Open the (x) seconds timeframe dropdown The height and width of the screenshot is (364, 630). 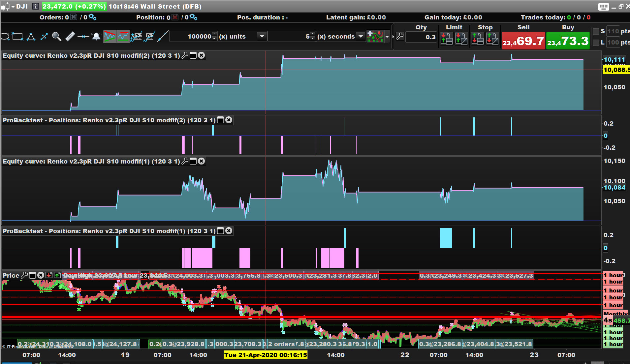tap(361, 36)
